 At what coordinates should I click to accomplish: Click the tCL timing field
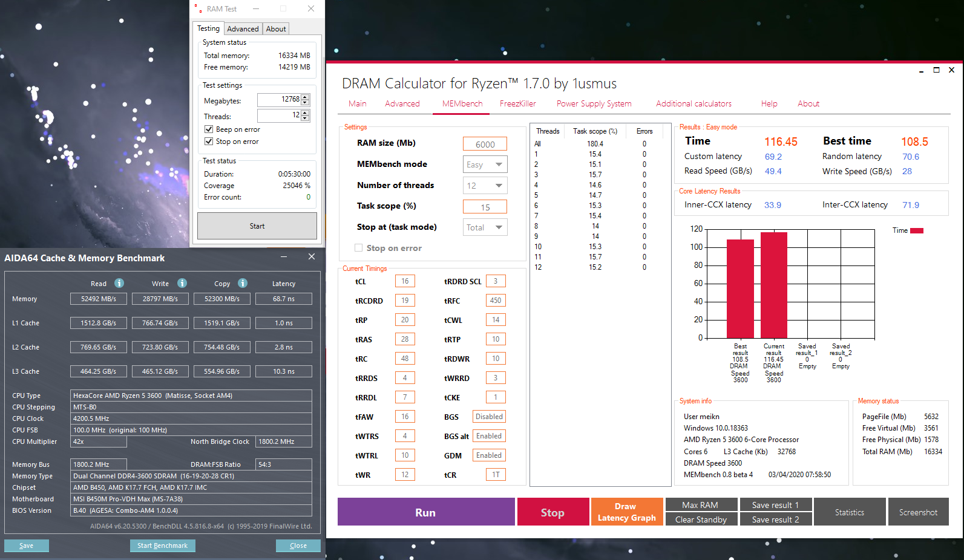click(405, 281)
